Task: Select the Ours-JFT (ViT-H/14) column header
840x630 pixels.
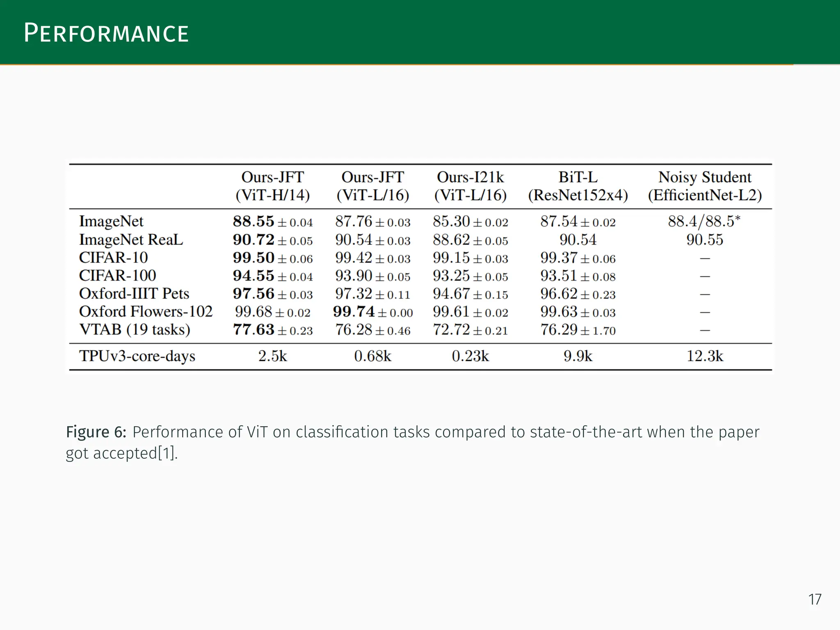Action: [272, 186]
